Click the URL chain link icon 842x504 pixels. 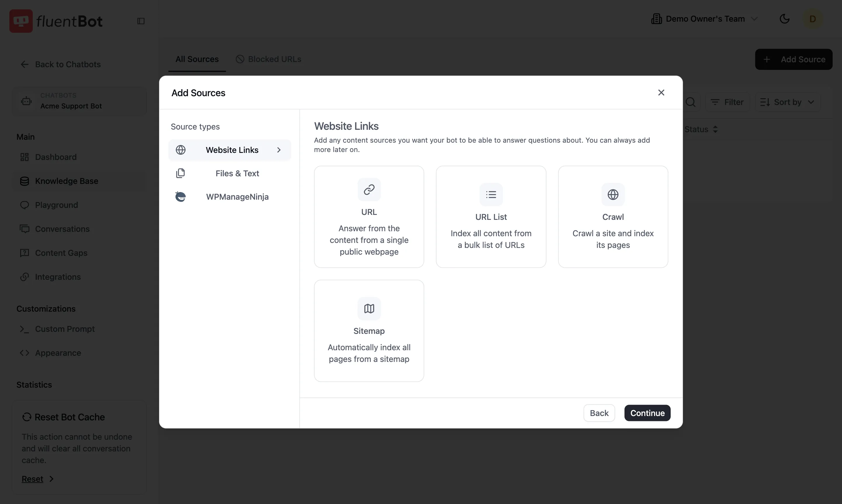tap(369, 189)
